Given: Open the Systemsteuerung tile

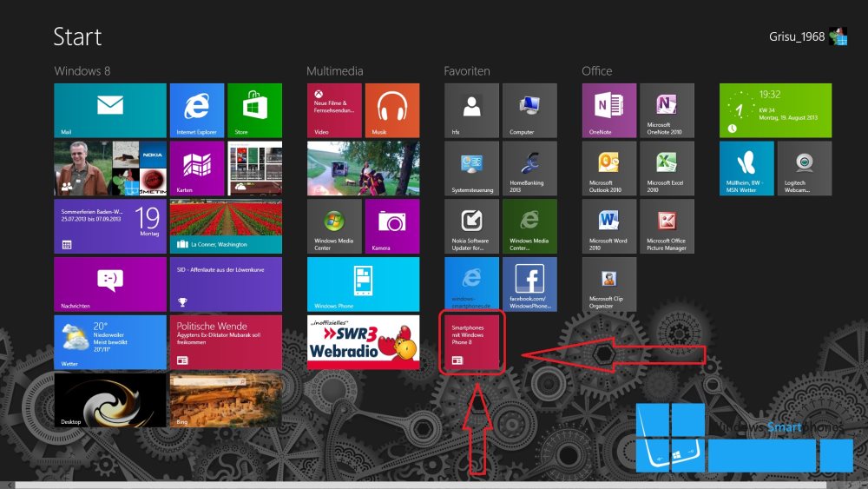Looking at the screenshot, I should coord(471,169).
